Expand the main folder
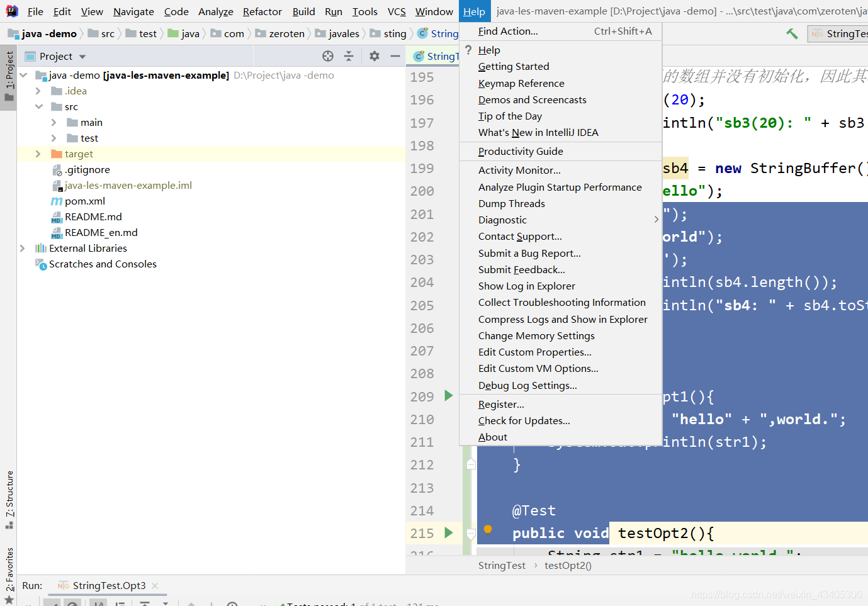This screenshot has width=868, height=606. (x=54, y=123)
